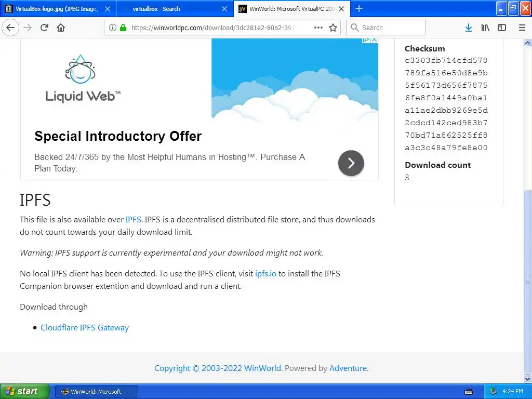Open the Library bookshelf icon
The width and height of the screenshot is (532, 399).
[485, 28]
